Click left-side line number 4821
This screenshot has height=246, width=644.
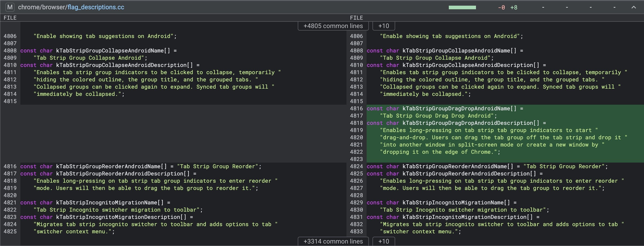pyautogui.click(x=10, y=203)
